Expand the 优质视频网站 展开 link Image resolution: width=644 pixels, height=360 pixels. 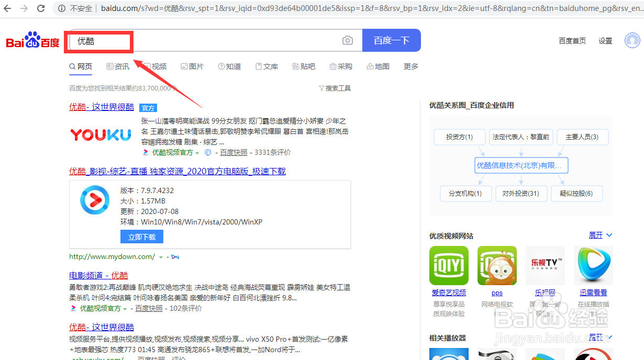[x=600, y=235]
